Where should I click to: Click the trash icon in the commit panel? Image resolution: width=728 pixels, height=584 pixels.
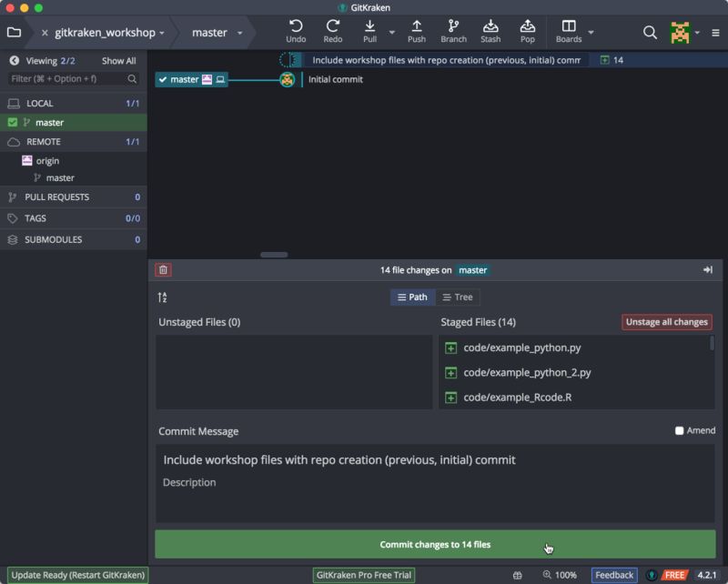(165, 270)
